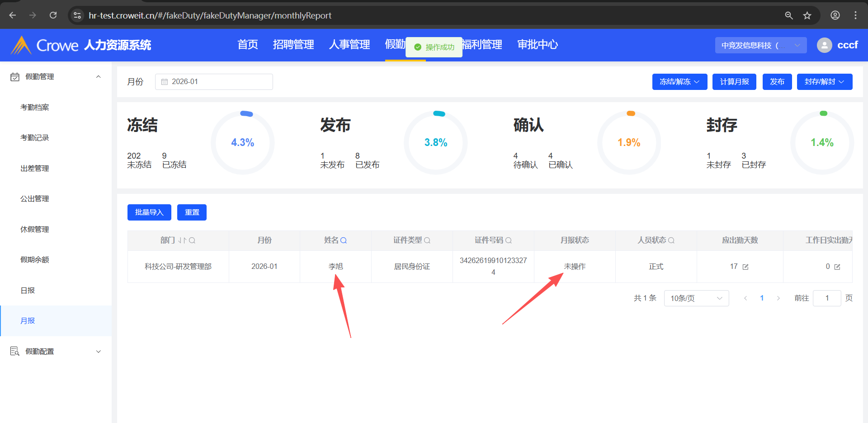Image resolution: width=868 pixels, height=423 pixels.
Task: Click search icon in 证件号码 column header
Action: [509, 240]
